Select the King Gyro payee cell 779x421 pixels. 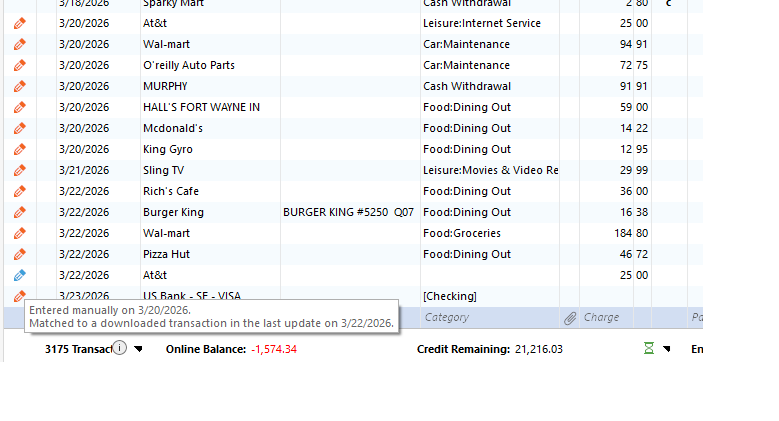168,149
